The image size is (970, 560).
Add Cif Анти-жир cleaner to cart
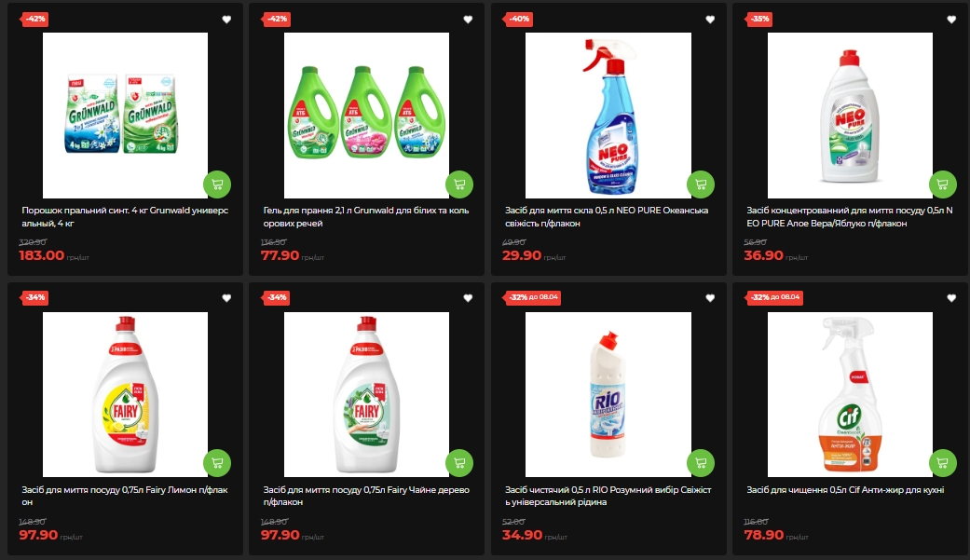[943, 463]
